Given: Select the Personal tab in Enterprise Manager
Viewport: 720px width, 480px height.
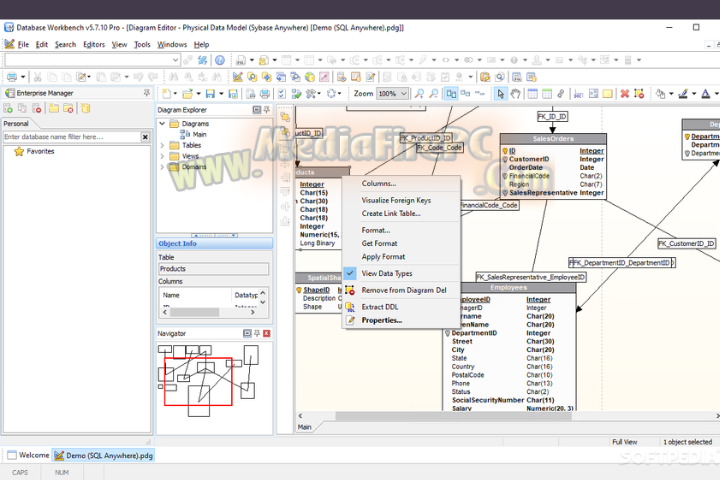Looking at the screenshot, I should 16,124.
